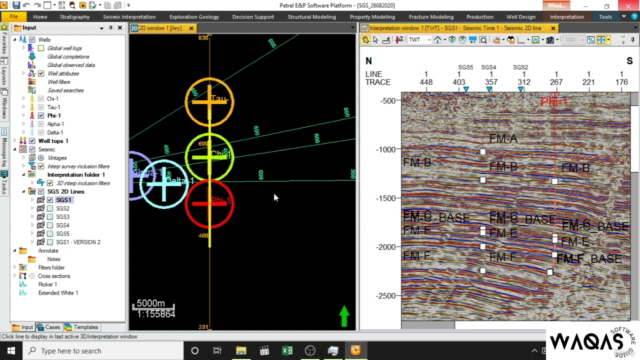Click the SGS4 line marker above seismic section
Image resolution: width=640 pixels, height=360 pixels.
489,89
